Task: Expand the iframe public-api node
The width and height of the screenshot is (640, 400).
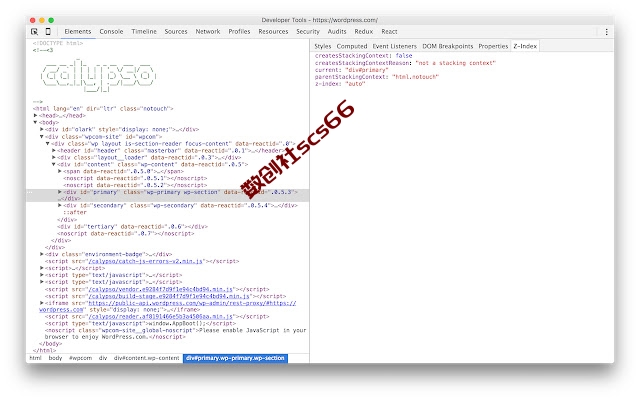Action: (x=42, y=303)
